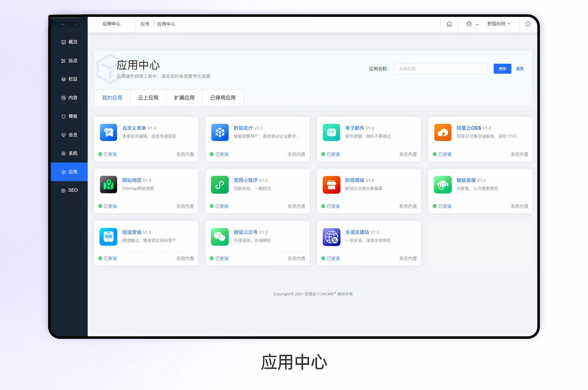This screenshot has height=390, width=588.
Task: Open the 已停用应用 tab
Action: 223,98
